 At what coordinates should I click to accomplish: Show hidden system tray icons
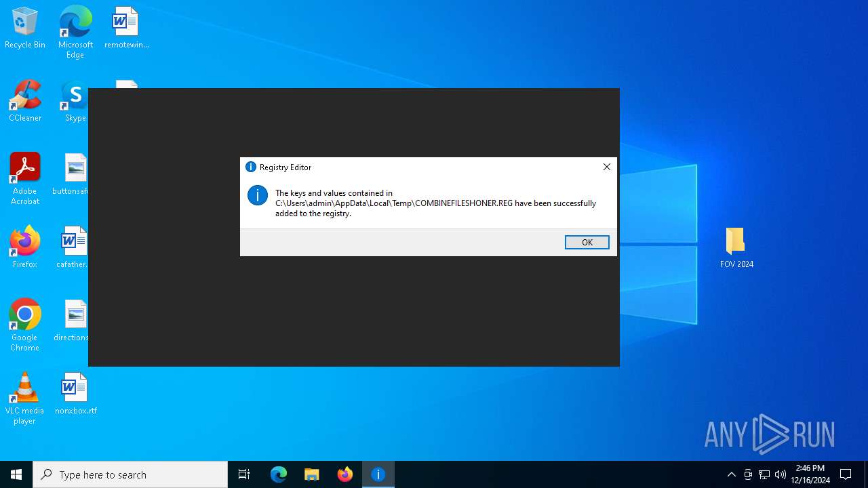point(731,474)
